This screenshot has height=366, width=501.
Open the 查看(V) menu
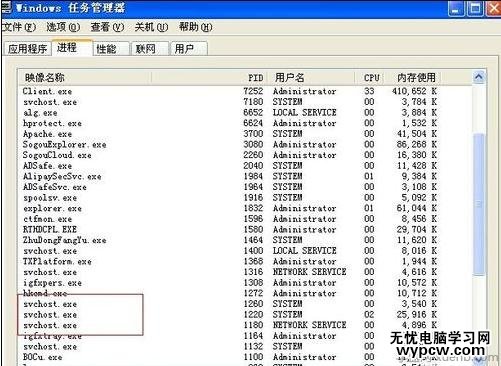click(107, 27)
